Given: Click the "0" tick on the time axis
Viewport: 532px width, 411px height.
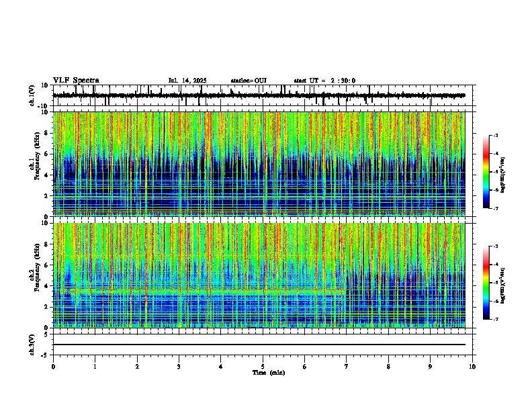Looking at the screenshot, I should (53, 367).
